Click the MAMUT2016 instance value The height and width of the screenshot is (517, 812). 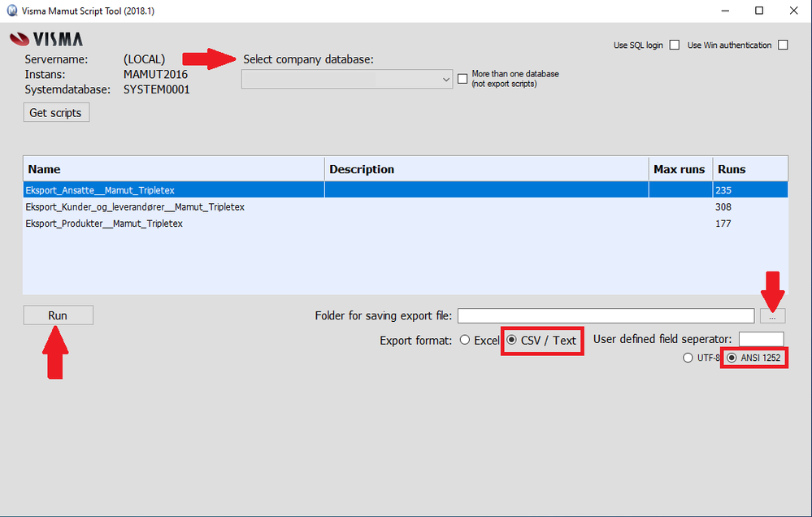tap(155, 74)
